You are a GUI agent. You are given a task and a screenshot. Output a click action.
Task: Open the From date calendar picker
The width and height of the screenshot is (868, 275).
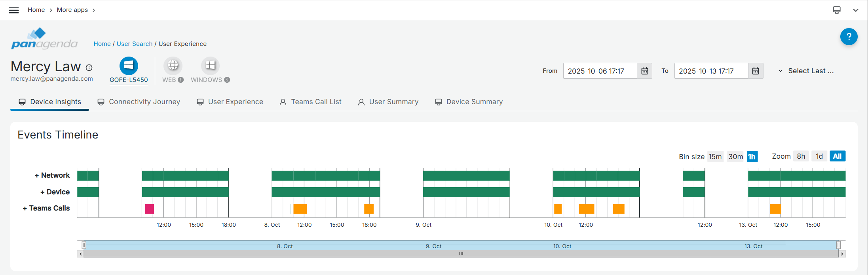click(644, 71)
